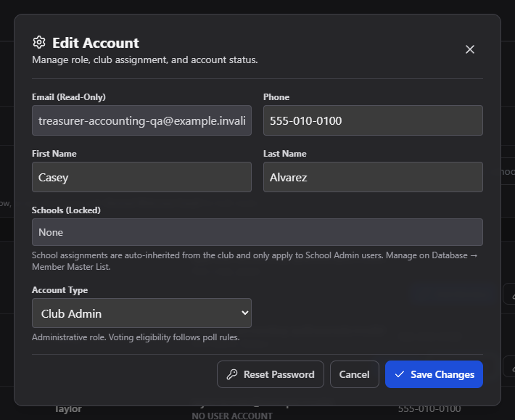Open the Account Type dropdown
Viewport: 515px width, 420px height.
point(141,313)
